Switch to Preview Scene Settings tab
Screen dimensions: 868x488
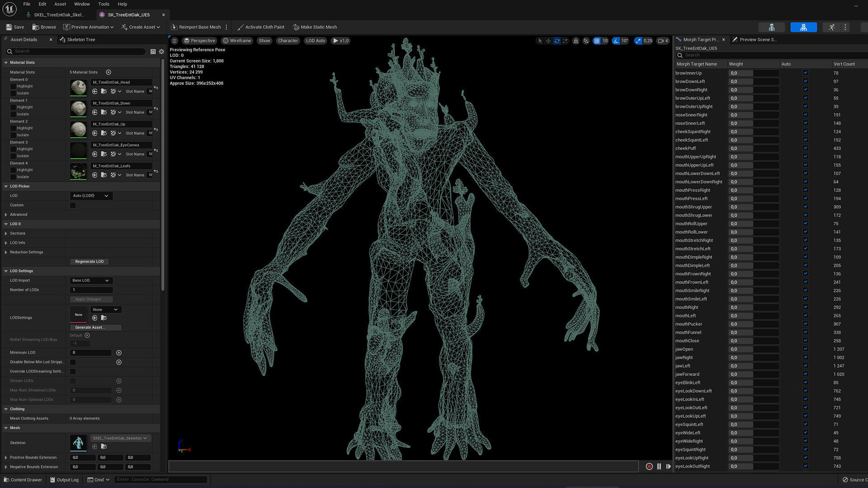coord(754,40)
